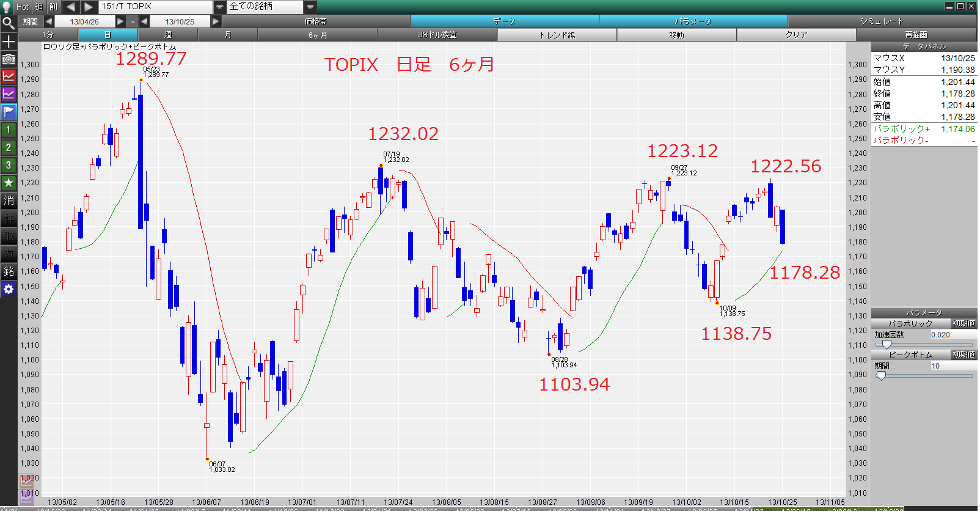Click the 削 (delete) button
980x511 pixels.
(x=53, y=7)
